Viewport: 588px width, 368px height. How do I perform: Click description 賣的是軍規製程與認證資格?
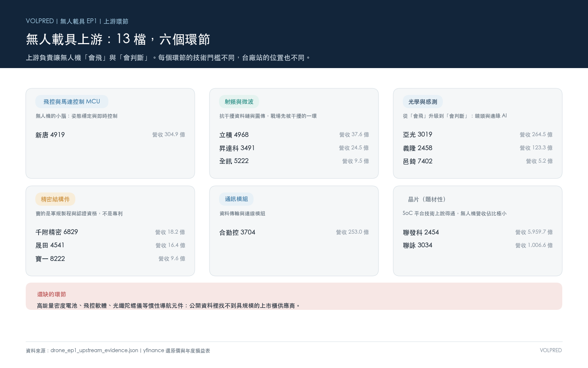pos(79,213)
